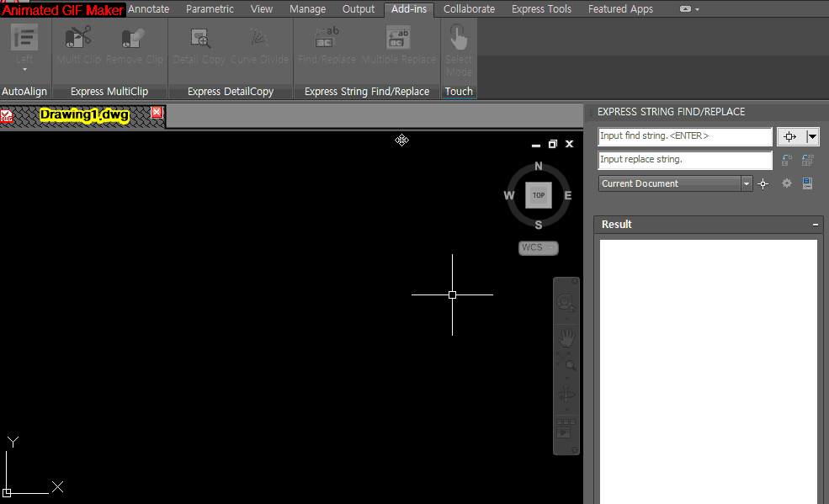Launch the Detail Copy tool

click(x=199, y=45)
